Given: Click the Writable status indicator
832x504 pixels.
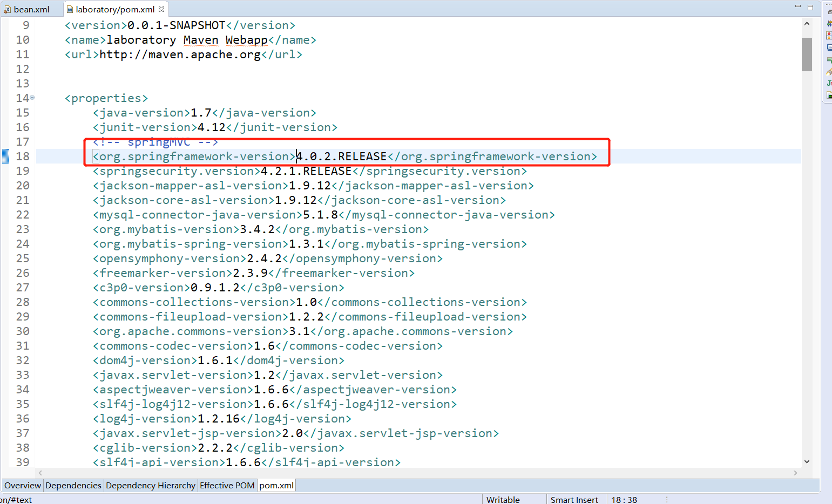Looking at the screenshot, I should point(503,499).
